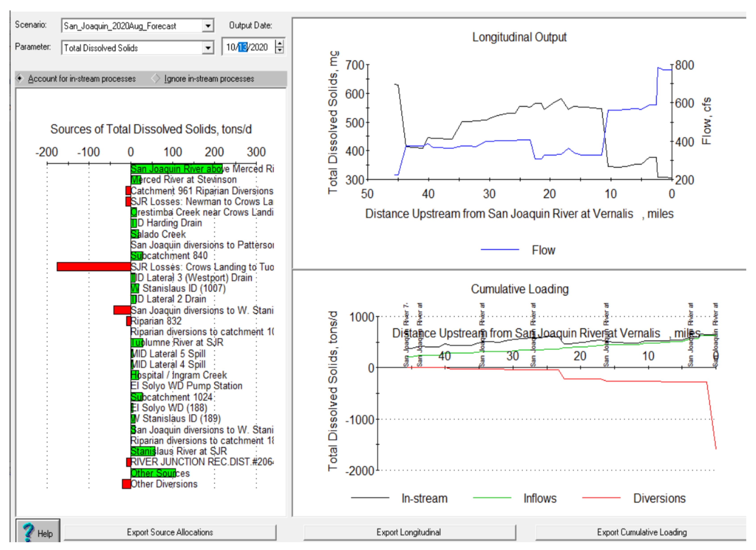Viewport: 756px width, 550px height.
Task: Select 'Riparian 832' label
Action: [156, 321]
